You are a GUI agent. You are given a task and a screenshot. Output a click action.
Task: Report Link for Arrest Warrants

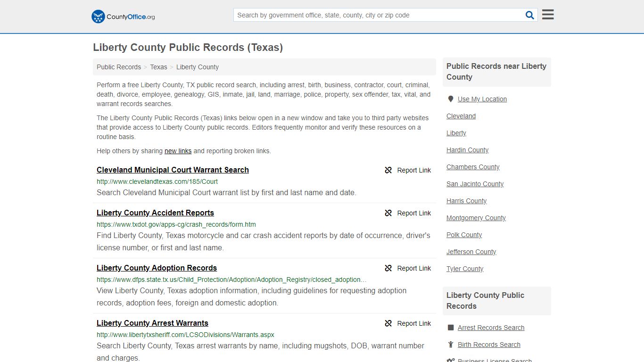click(x=414, y=323)
